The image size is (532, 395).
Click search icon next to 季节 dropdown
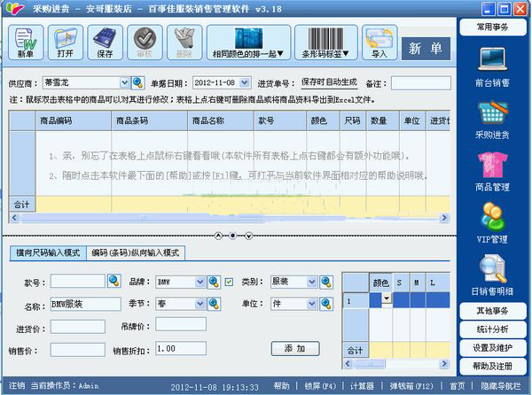tap(214, 304)
